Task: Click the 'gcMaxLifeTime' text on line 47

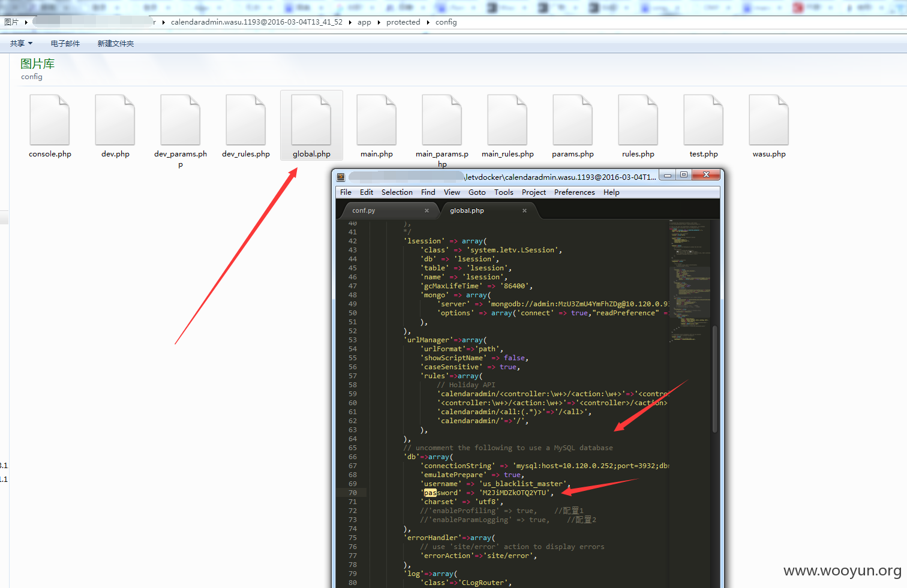Action: click(x=451, y=286)
